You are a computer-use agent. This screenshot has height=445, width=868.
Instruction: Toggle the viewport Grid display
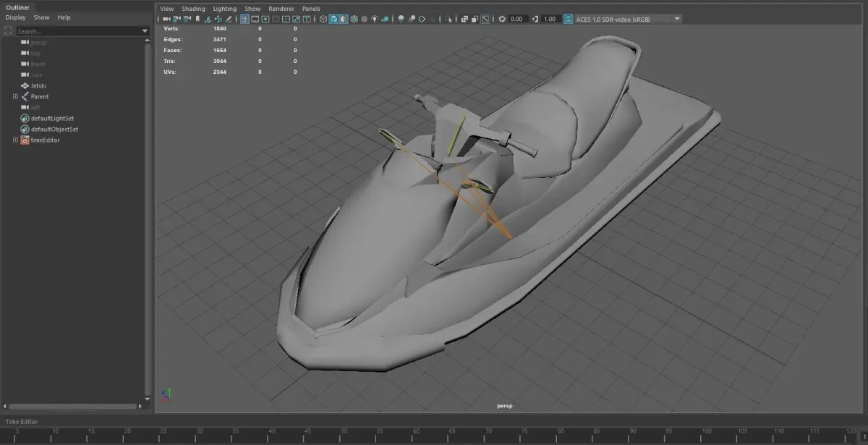244,19
